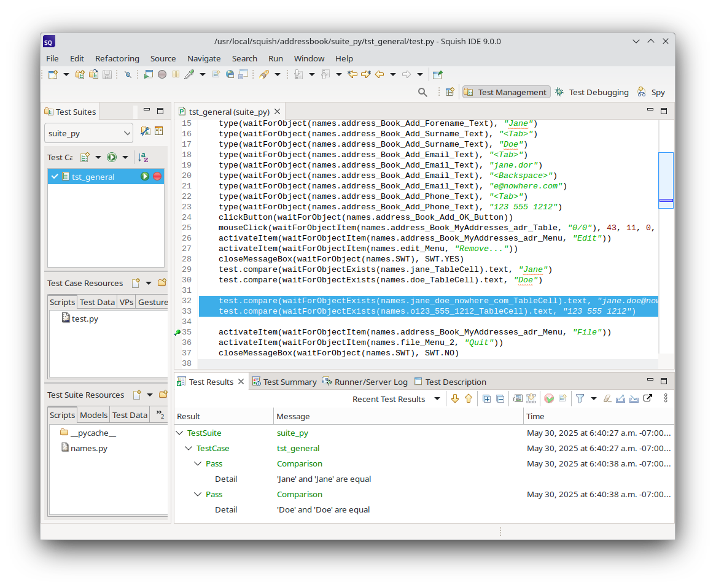Expand all test results with plus icon
Viewport: 716px width, 588px height.
(x=486, y=398)
